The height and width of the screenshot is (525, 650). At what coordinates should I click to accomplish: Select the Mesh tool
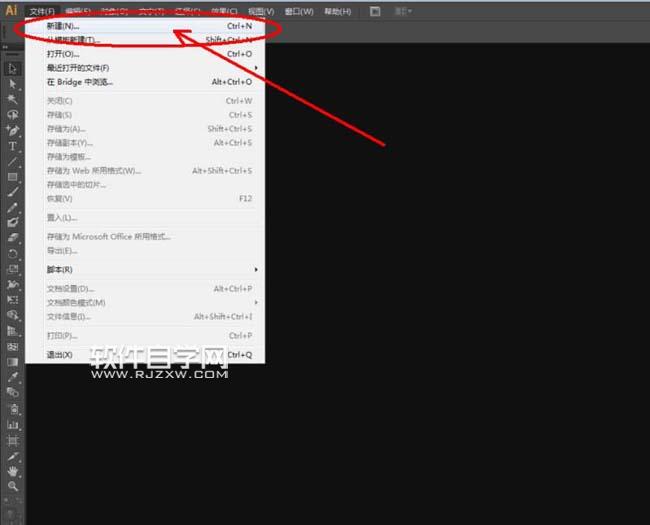(x=12, y=346)
